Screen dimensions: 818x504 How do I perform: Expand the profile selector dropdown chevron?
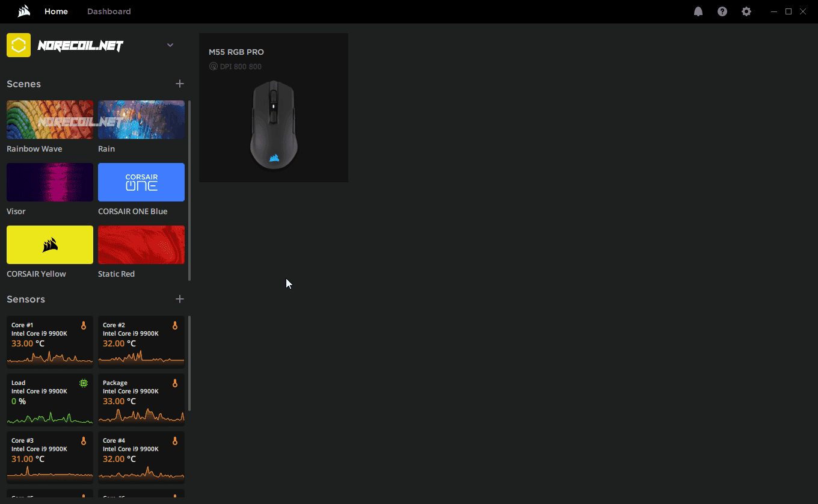click(170, 45)
